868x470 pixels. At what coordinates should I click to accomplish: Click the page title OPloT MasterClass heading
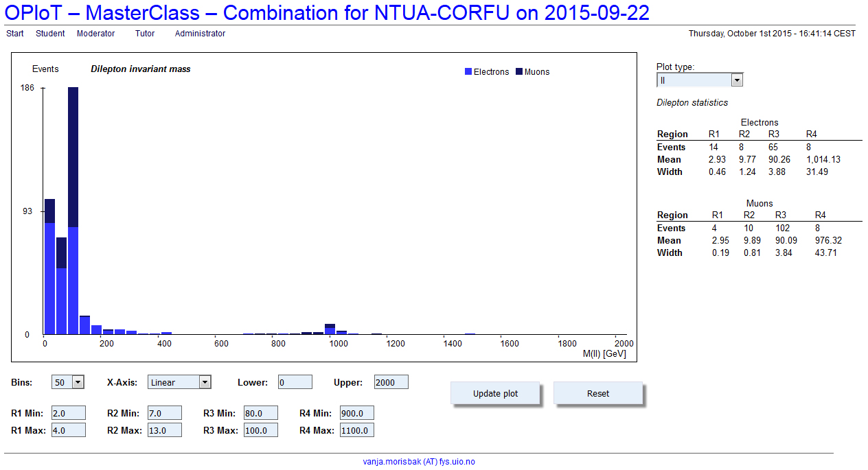point(328,12)
